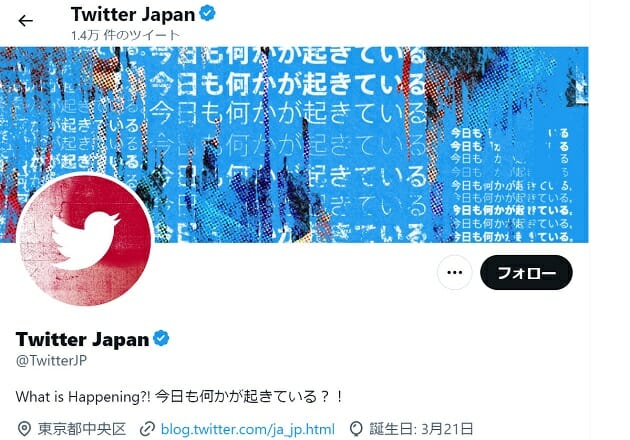View the blue banner header image
The height and width of the screenshot is (440, 630).
point(295,145)
